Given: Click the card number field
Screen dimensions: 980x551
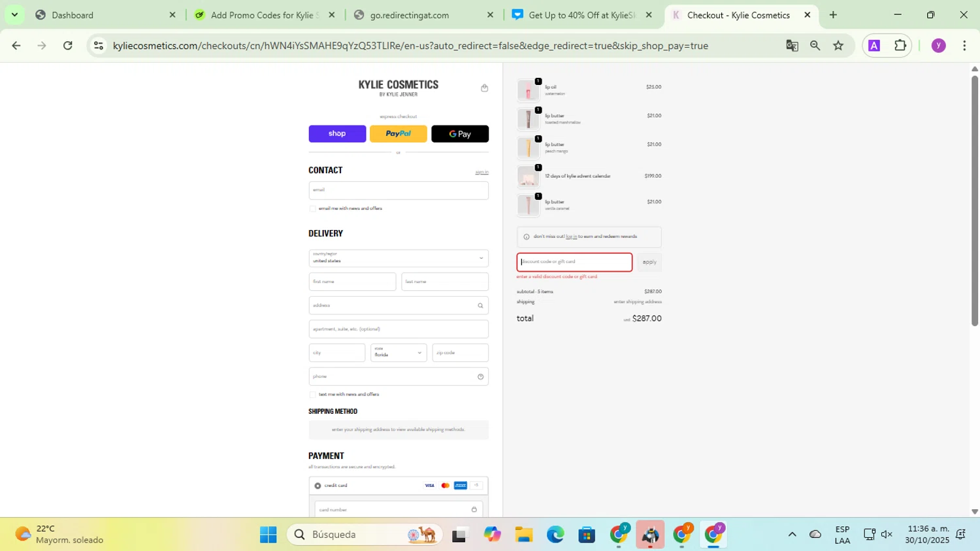Looking at the screenshot, I should 399,510.
